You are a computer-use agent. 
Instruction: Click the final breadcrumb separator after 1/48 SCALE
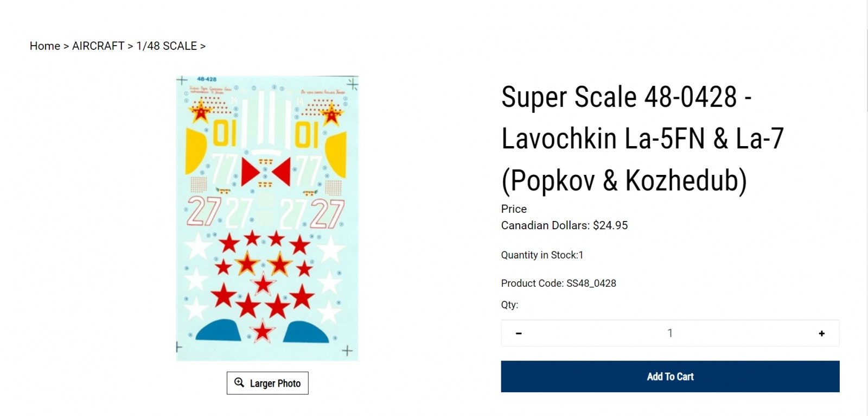(x=203, y=46)
